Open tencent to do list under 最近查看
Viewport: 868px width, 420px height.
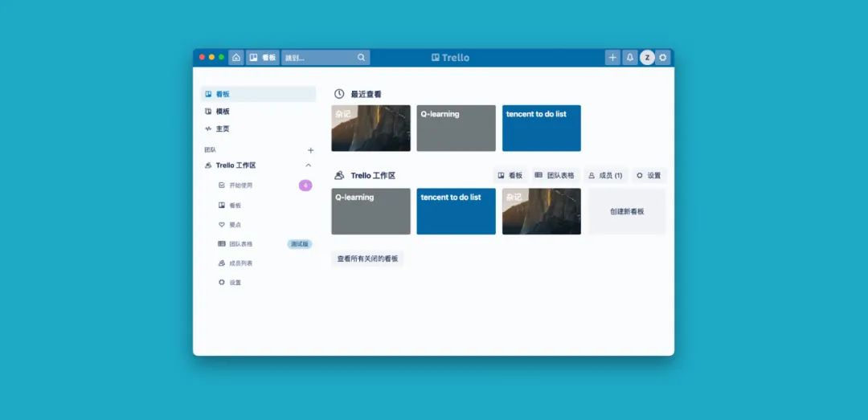point(542,128)
